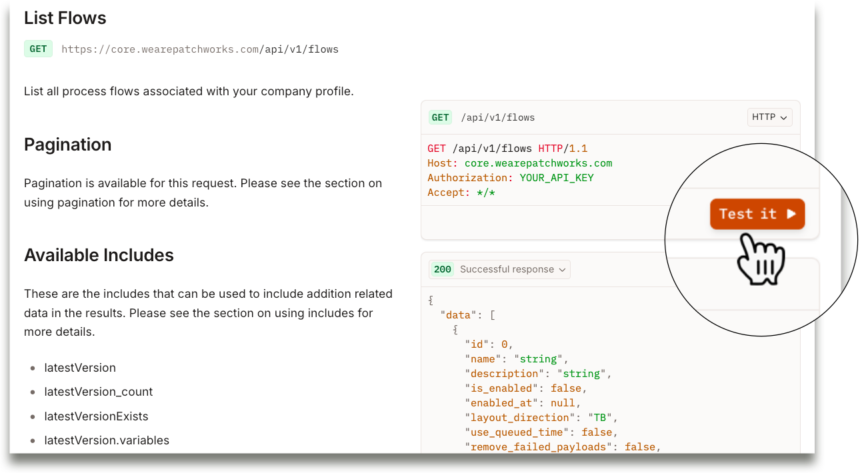The width and height of the screenshot is (868, 473).
Task: Click the Host line in code sample
Action: pos(519,163)
